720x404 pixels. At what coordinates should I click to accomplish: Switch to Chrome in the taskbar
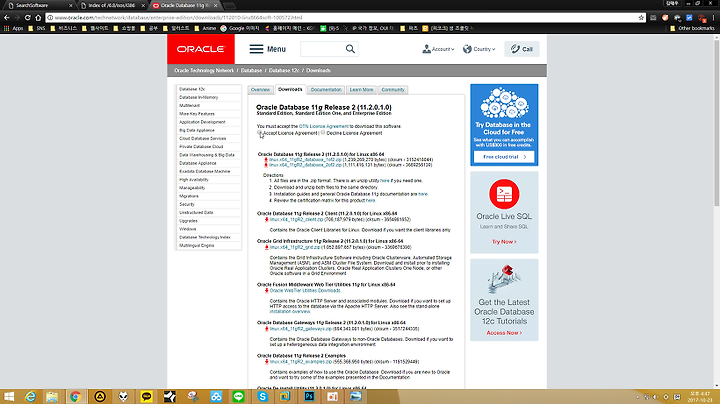[x=76, y=396]
